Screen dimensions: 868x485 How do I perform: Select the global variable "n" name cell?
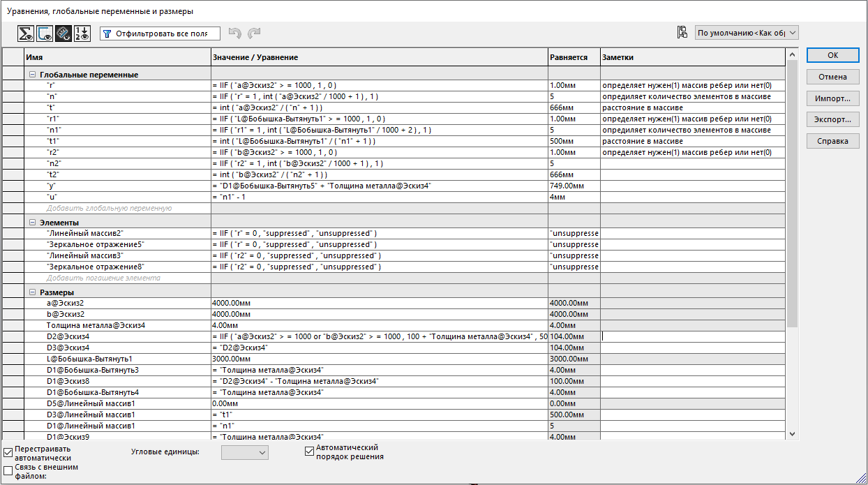tap(117, 96)
